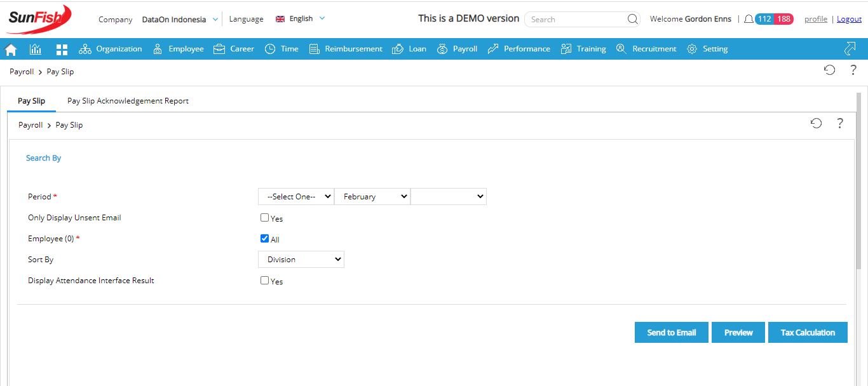This screenshot has width=868, height=386.
Task: Open the Period --Select One-- dropdown
Action: 296,197
